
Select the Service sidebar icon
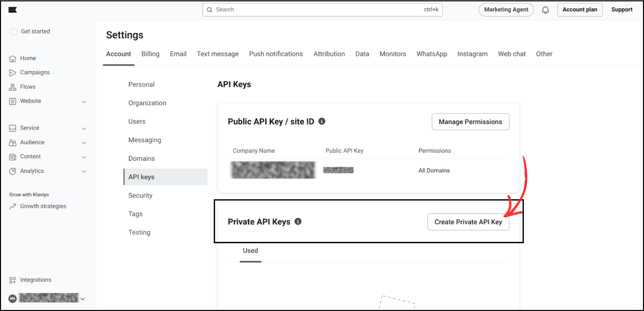click(12, 128)
